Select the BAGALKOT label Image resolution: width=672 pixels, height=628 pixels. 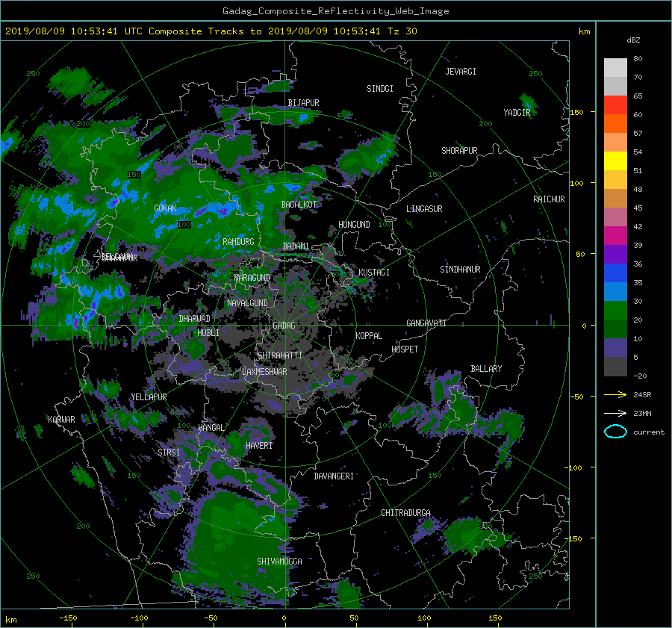(x=299, y=205)
